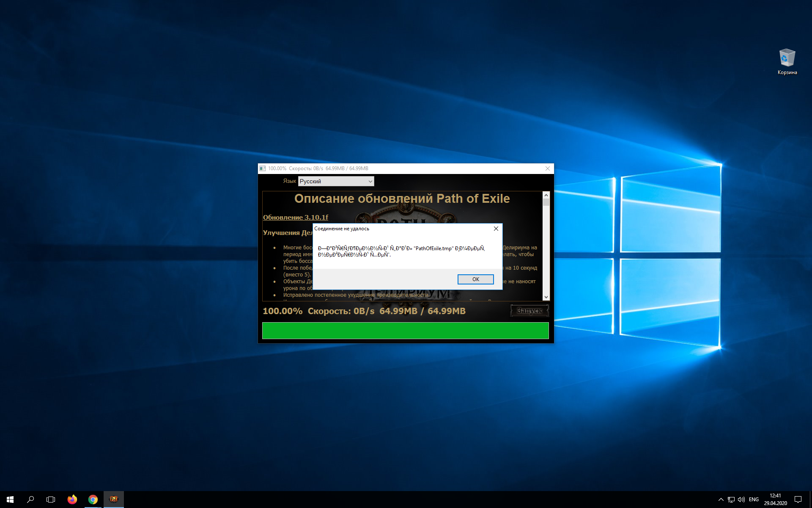Click the patch notes scrollbar down arrow
Image resolution: width=812 pixels, height=508 pixels.
[546, 297]
